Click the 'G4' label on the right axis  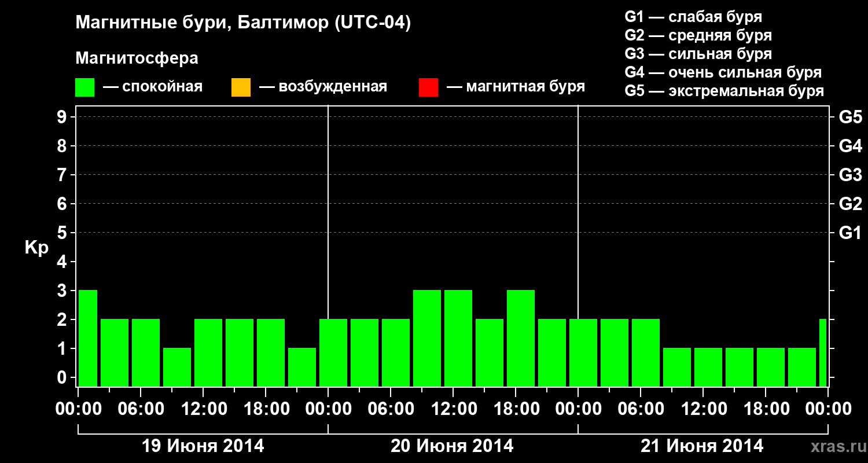point(851,146)
